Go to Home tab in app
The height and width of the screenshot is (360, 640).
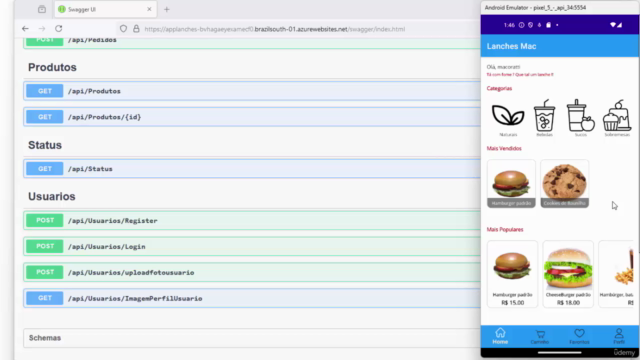click(500, 336)
